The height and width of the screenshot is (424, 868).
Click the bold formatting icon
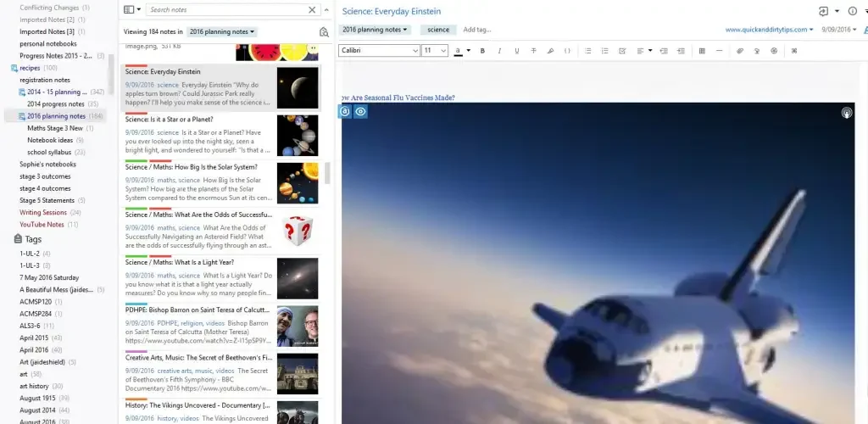482,51
